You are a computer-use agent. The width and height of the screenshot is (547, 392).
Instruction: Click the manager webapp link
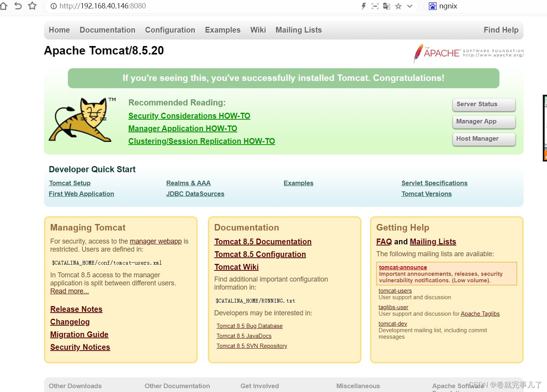coord(156,241)
